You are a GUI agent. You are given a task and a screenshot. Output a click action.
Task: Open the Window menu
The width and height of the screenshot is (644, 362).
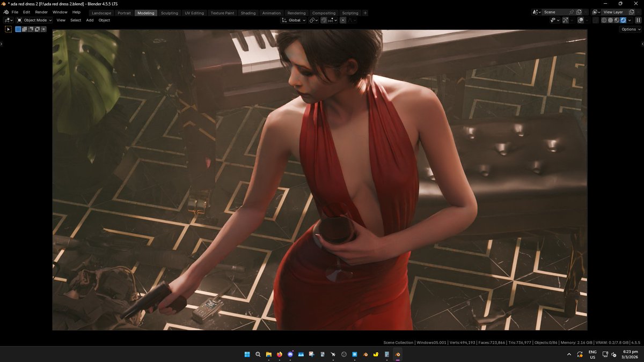point(60,12)
